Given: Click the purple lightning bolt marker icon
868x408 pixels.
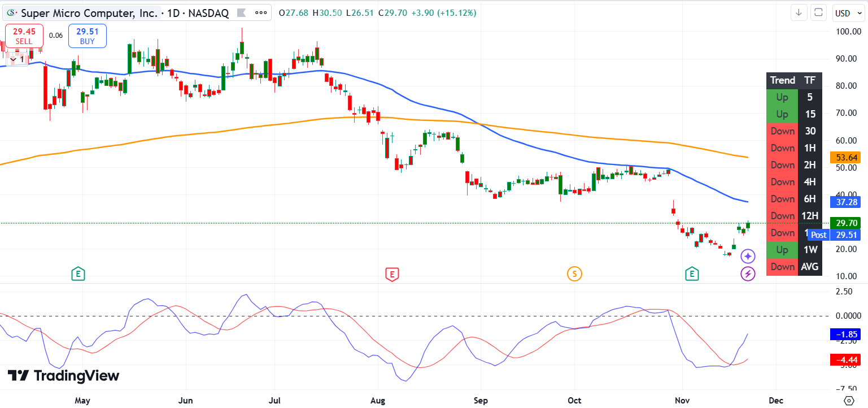Looking at the screenshot, I should point(748,275).
